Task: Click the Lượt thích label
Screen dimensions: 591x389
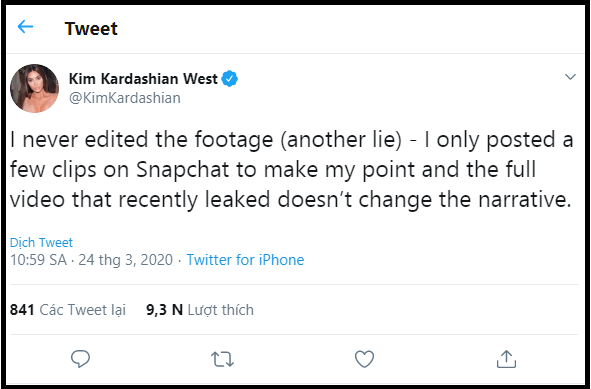Action: (x=220, y=310)
